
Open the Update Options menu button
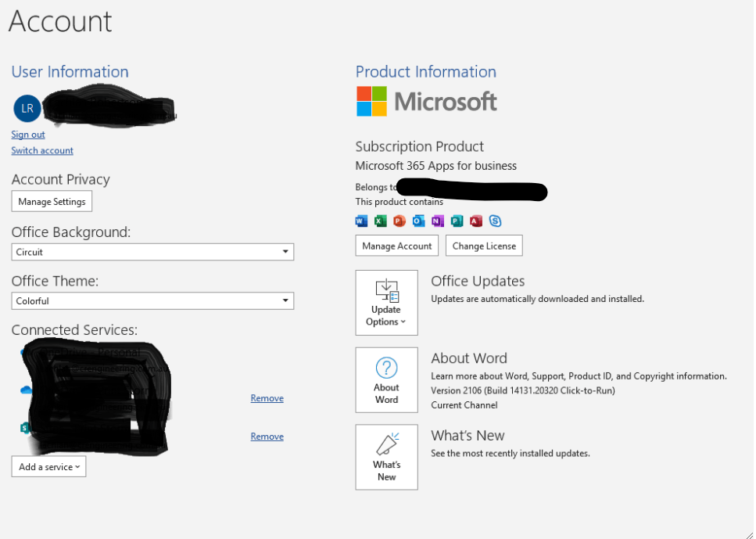[x=387, y=303]
